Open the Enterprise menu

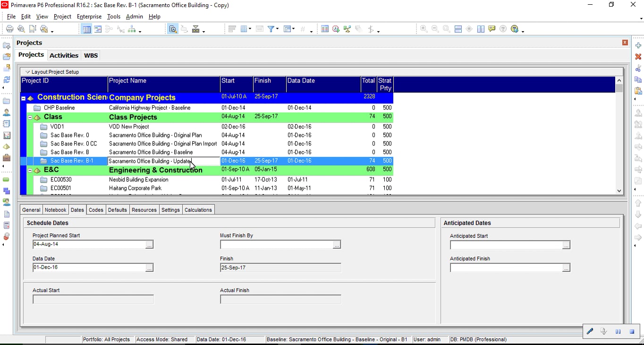point(89,17)
